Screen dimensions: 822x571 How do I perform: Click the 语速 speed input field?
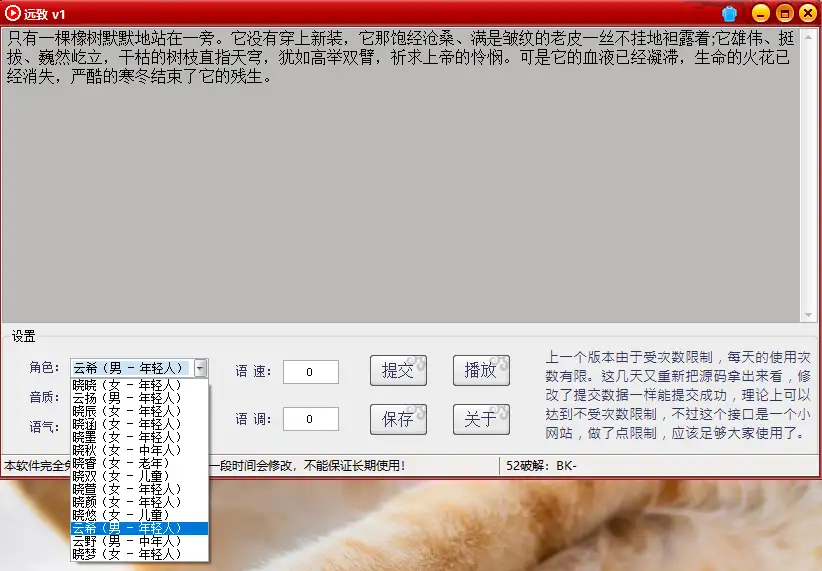(310, 372)
